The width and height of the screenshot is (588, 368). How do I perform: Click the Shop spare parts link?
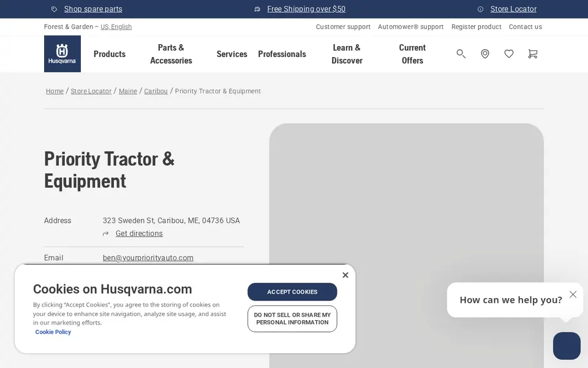[93, 9]
